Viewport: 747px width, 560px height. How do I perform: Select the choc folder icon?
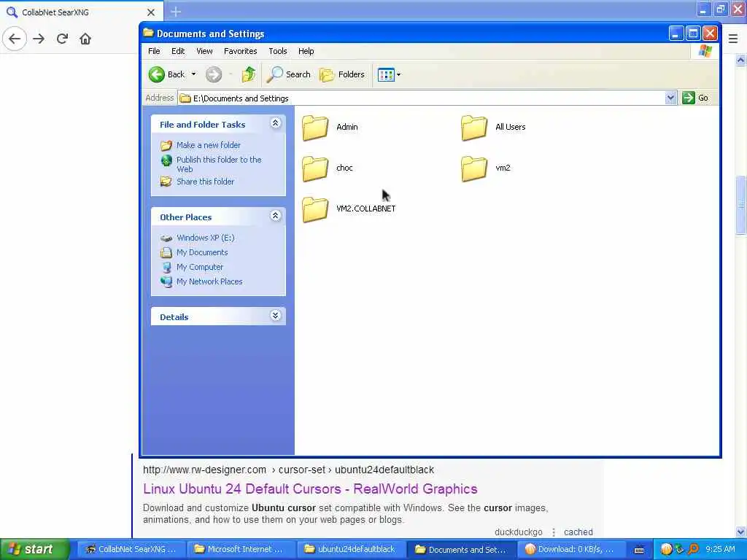click(315, 168)
